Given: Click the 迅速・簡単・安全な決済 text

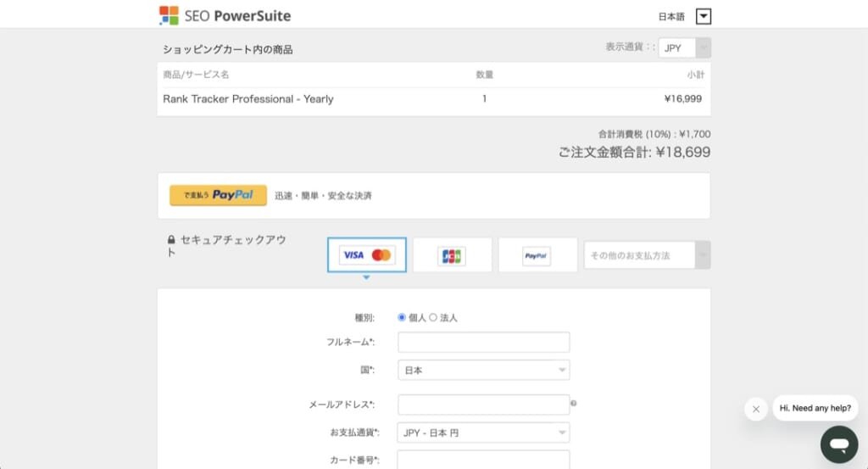Looking at the screenshot, I should [x=323, y=195].
